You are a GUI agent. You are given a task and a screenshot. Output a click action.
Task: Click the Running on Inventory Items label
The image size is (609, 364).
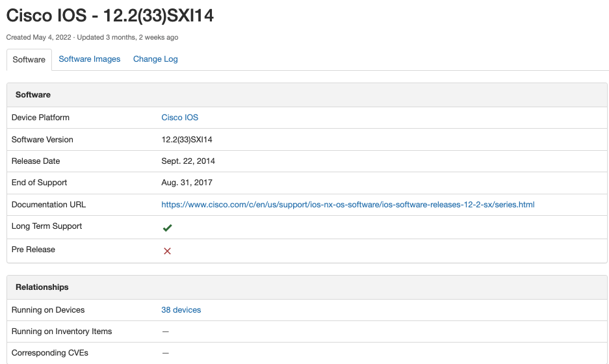(62, 331)
